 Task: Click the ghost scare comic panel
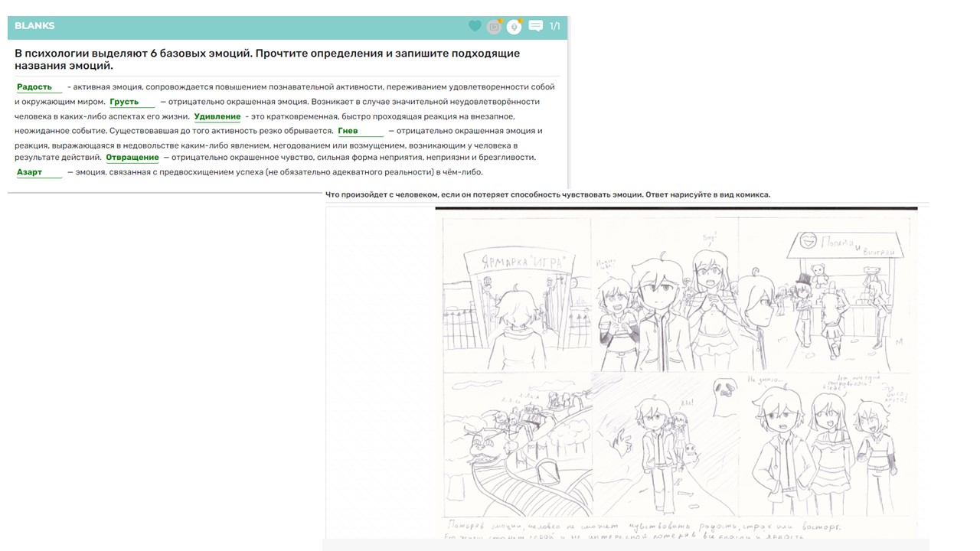[x=665, y=445]
